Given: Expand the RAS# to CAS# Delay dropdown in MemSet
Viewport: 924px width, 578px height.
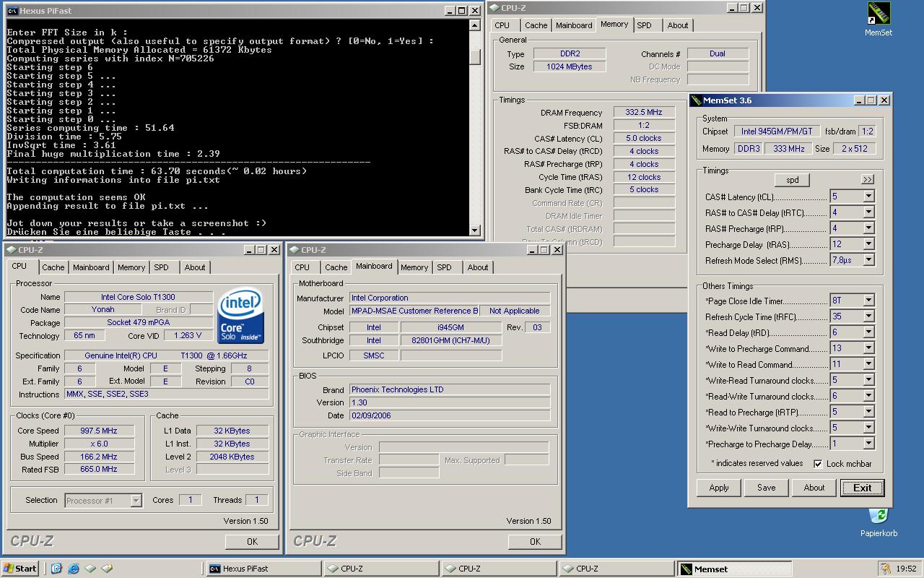Looking at the screenshot, I should (x=868, y=212).
